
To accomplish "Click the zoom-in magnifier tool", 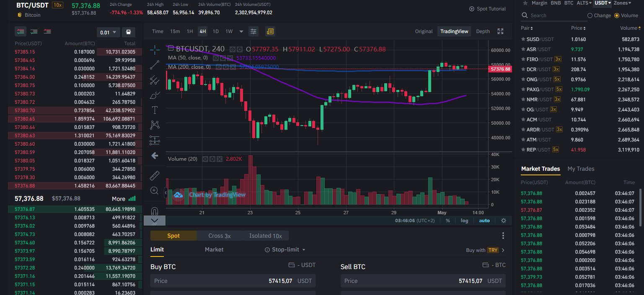I will tap(155, 190).
